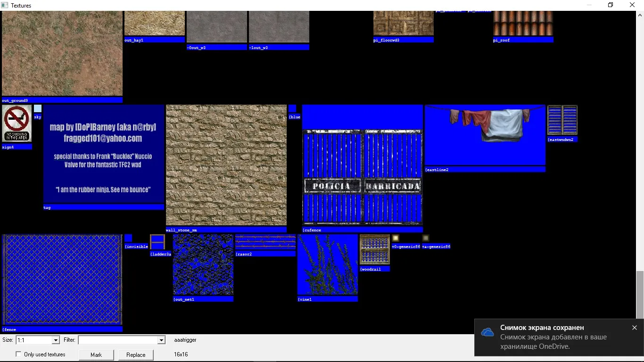
Task: Open the Size 1:1 dropdown
Action: click(x=56, y=340)
